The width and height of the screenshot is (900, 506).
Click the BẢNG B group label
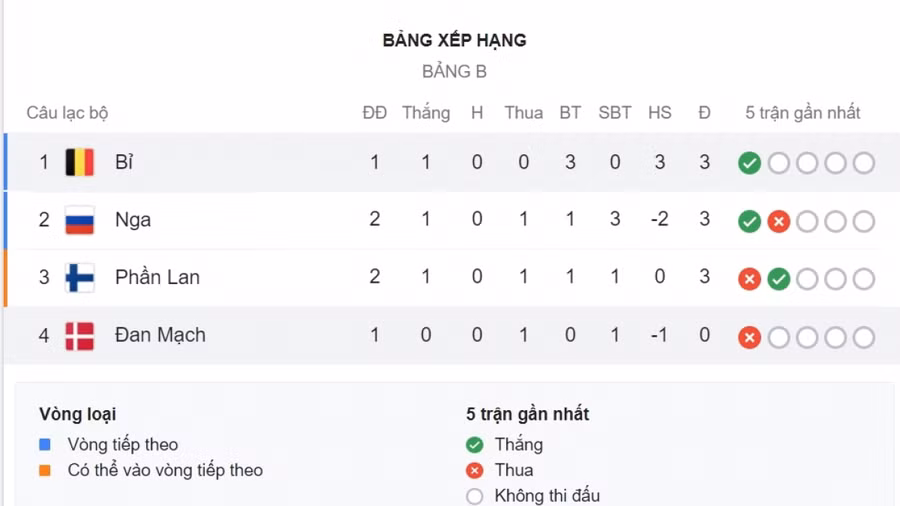(x=454, y=72)
